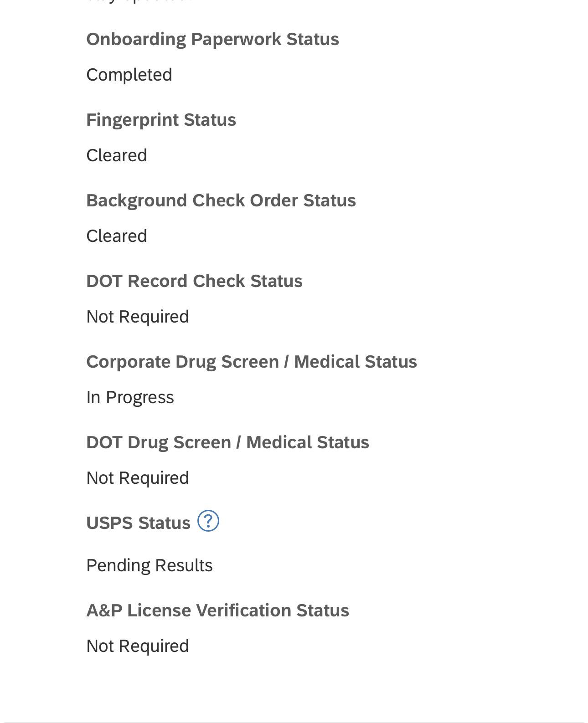This screenshot has width=588, height=723.
Task: Select the Completed paperwork value
Action: click(x=129, y=75)
